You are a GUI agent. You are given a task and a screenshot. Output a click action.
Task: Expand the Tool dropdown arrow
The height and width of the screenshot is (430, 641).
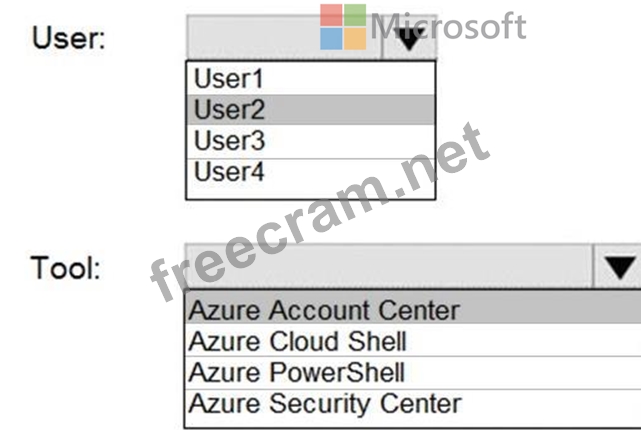(x=618, y=267)
